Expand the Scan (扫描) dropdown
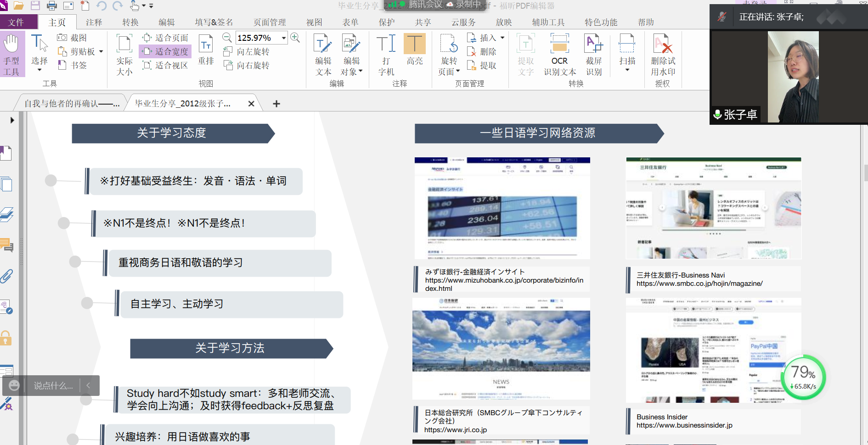This screenshot has height=445, width=868. point(627,70)
